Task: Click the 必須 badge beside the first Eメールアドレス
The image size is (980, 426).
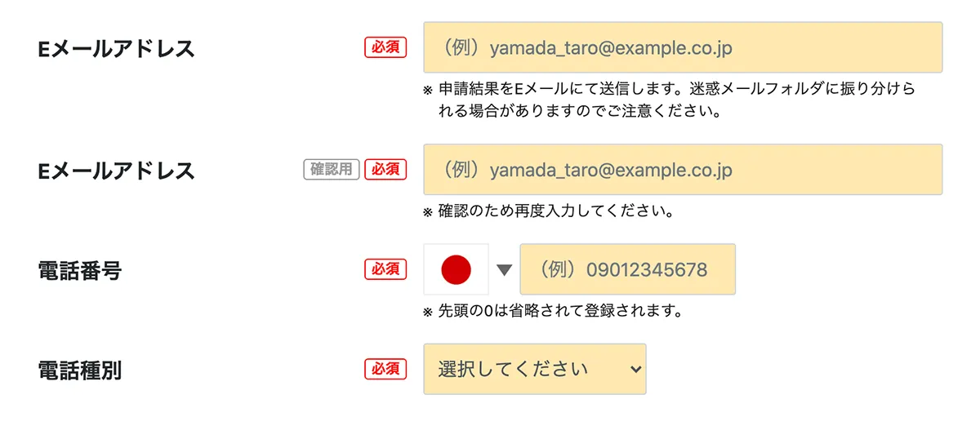Action: click(x=385, y=47)
